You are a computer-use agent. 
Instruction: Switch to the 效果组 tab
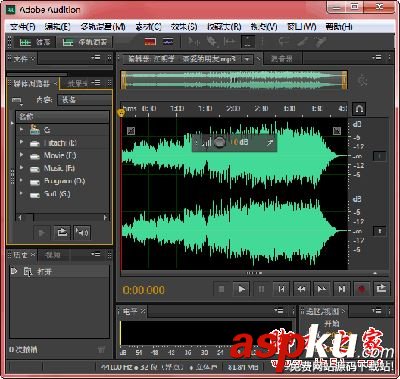[77, 83]
